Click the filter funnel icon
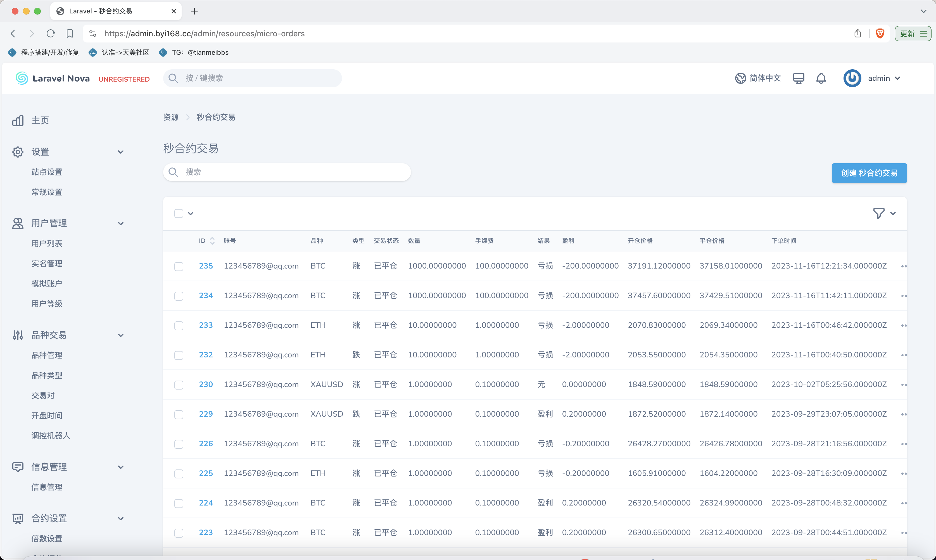 pos(878,213)
